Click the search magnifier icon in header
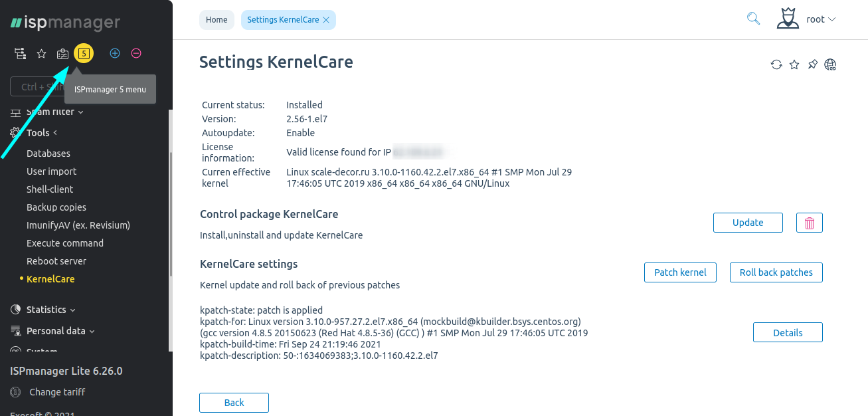 coord(753,19)
